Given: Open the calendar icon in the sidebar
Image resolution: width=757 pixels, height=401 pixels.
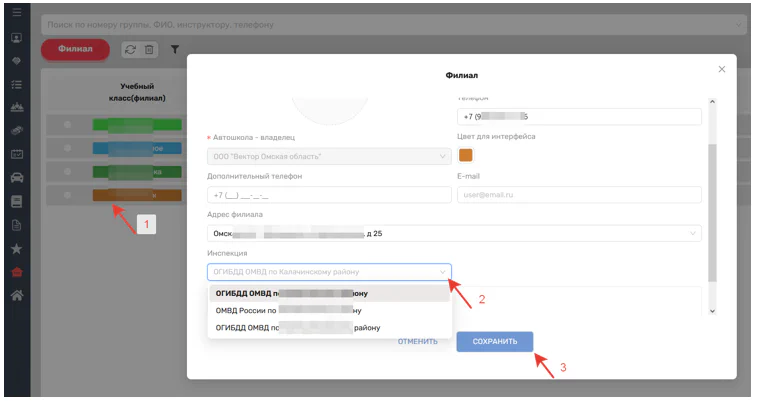Looking at the screenshot, I should pyautogui.click(x=16, y=154).
